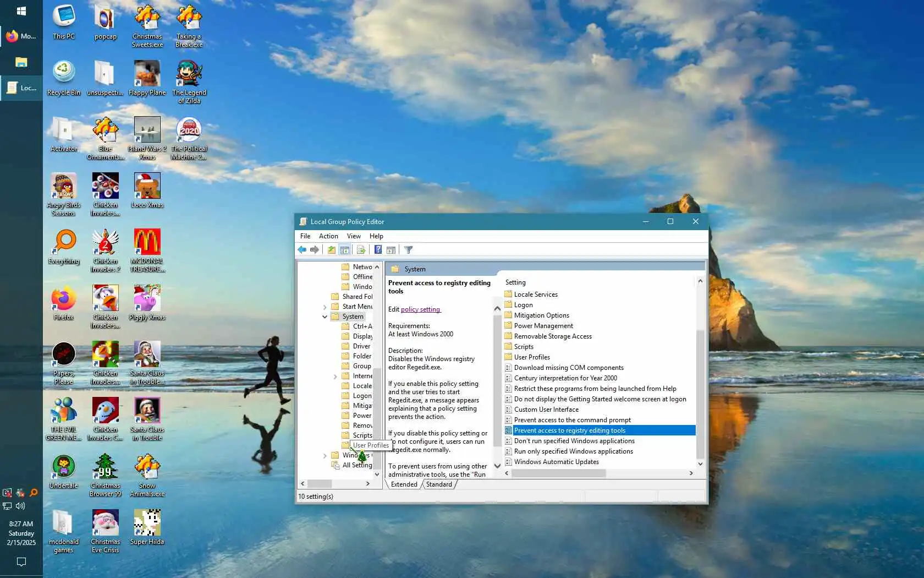The image size is (924, 578).
Task: Select the Firefox desktop shortcut
Action: pos(64,303)
